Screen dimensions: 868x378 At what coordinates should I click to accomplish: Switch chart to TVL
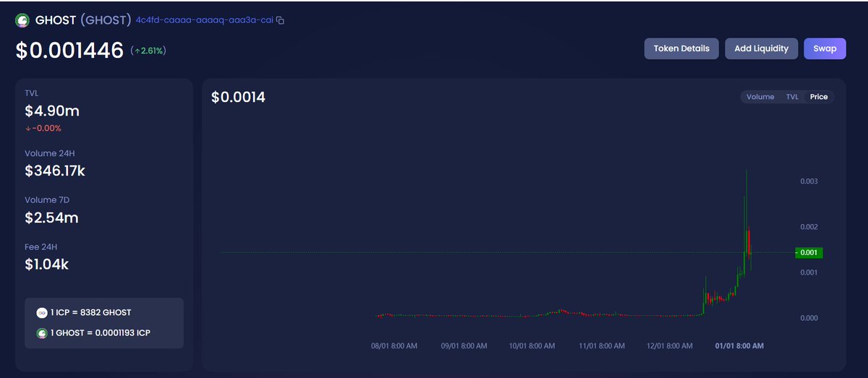coord(792,97)
